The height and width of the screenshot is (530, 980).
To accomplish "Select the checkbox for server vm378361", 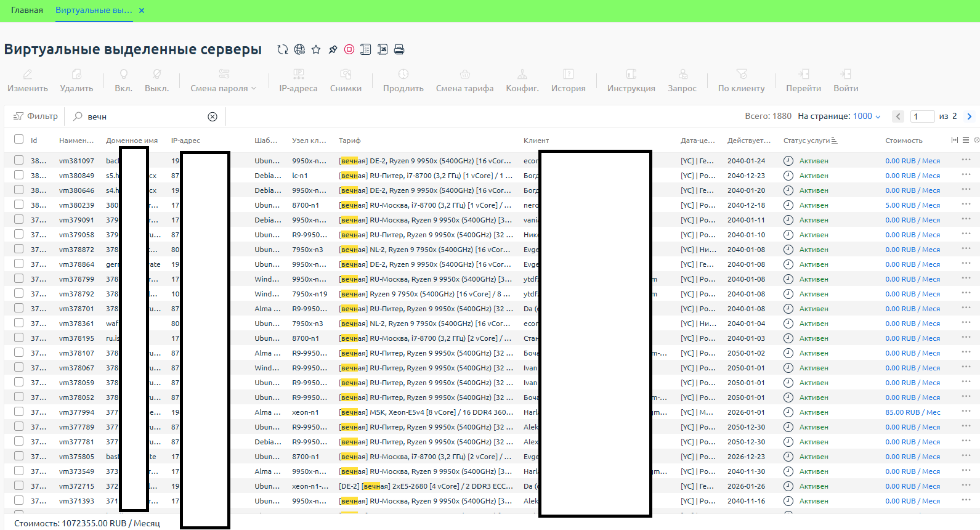I will pos(18,323).
